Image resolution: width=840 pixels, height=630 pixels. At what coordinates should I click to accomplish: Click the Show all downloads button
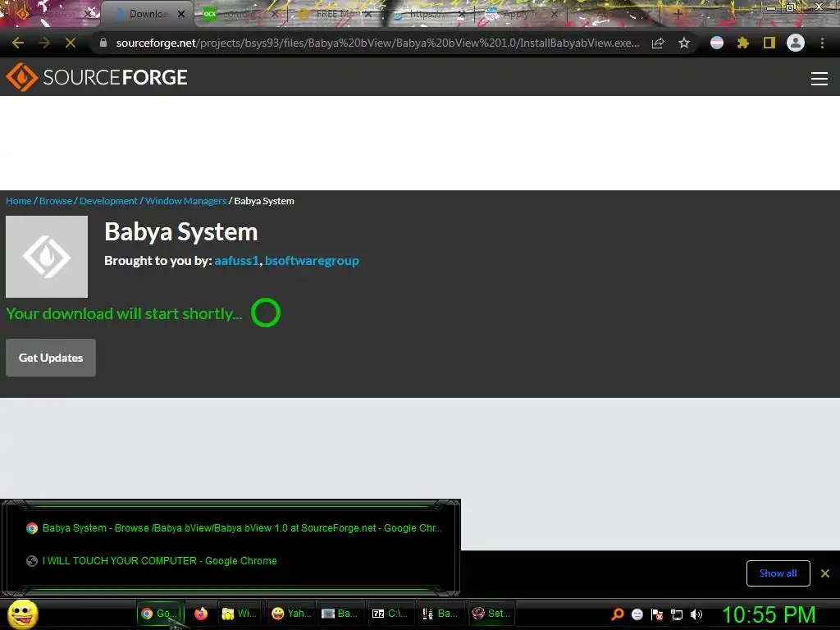(x=778, y=573)
